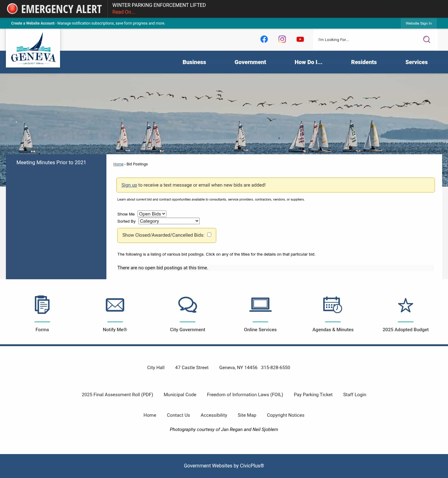The width and height of the screenshot is (448, 478).
Task: Click the Notify Me envelope icon
Action: point(115,305)
